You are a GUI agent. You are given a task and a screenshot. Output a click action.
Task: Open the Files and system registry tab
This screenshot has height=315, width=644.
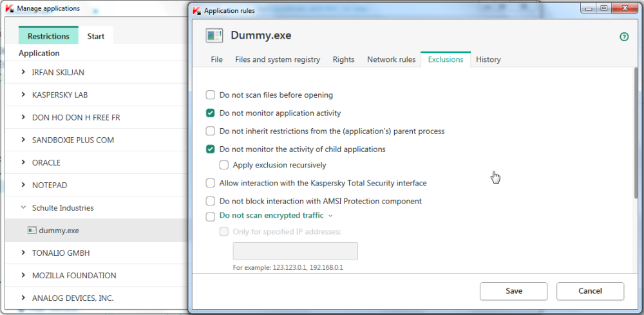coord(278,59)
